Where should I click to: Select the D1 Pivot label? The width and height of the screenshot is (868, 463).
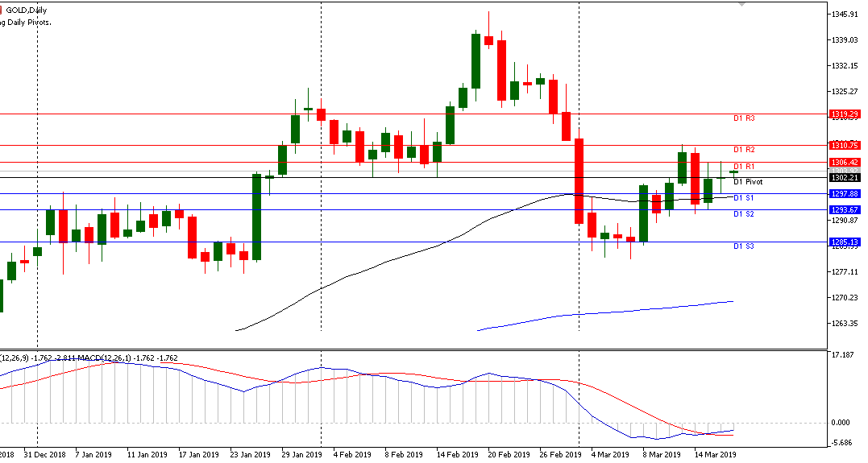pos(747,182)
